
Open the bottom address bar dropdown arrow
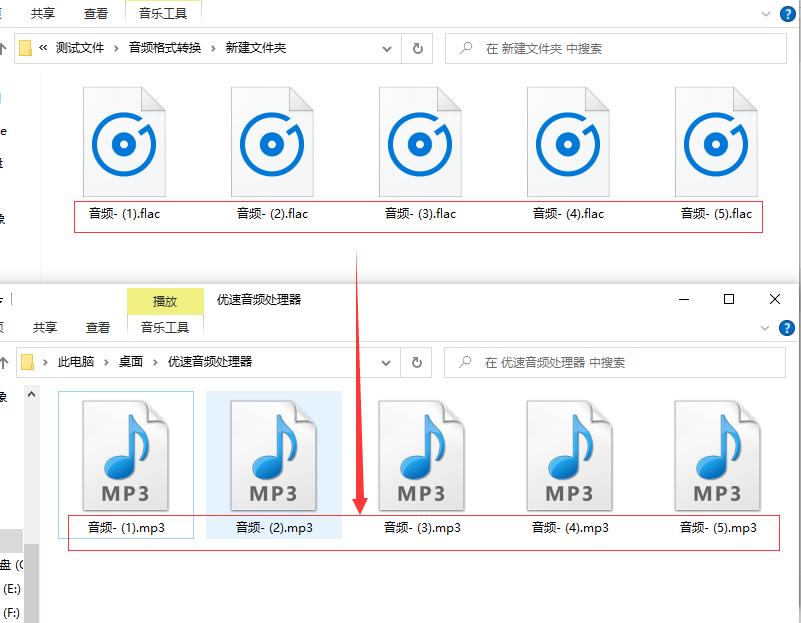[385, 362]
